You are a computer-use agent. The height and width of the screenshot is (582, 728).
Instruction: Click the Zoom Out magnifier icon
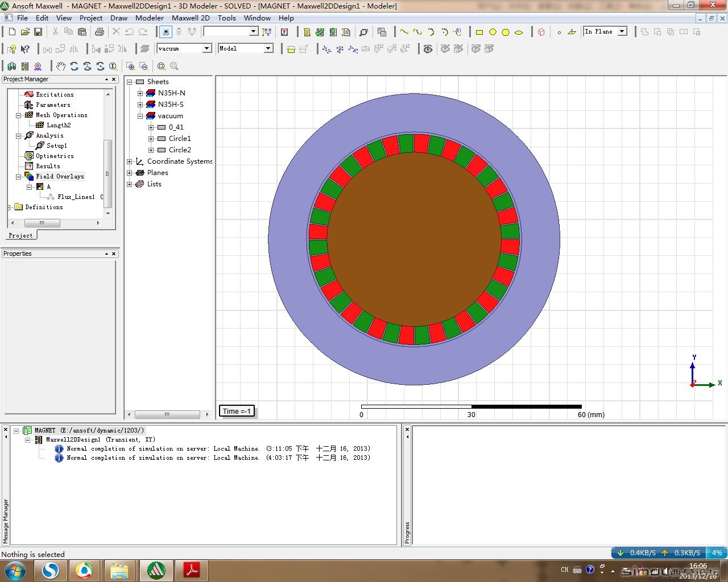point(143,66)
